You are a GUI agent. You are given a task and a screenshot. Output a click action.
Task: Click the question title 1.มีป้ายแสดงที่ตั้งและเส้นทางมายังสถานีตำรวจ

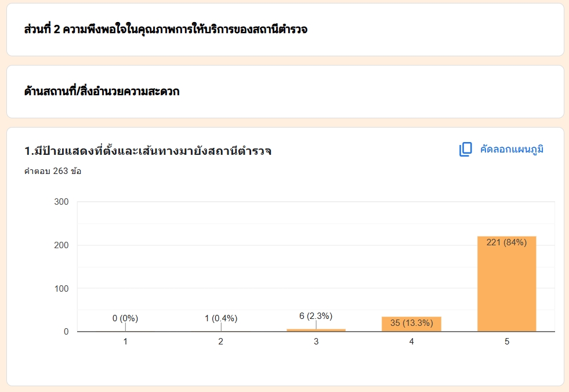point(148,151)
